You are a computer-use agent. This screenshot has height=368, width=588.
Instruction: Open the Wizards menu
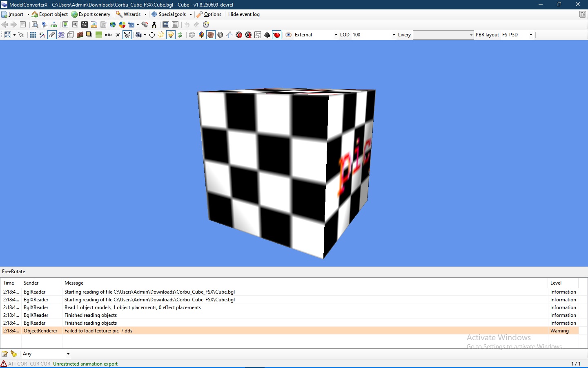click(131, 14)
